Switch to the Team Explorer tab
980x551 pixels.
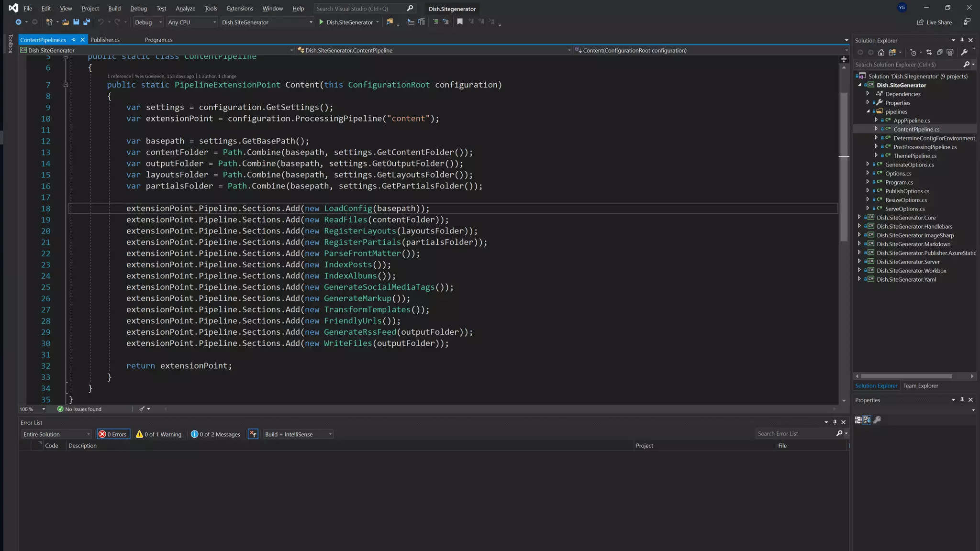click(x=920, y=386)
